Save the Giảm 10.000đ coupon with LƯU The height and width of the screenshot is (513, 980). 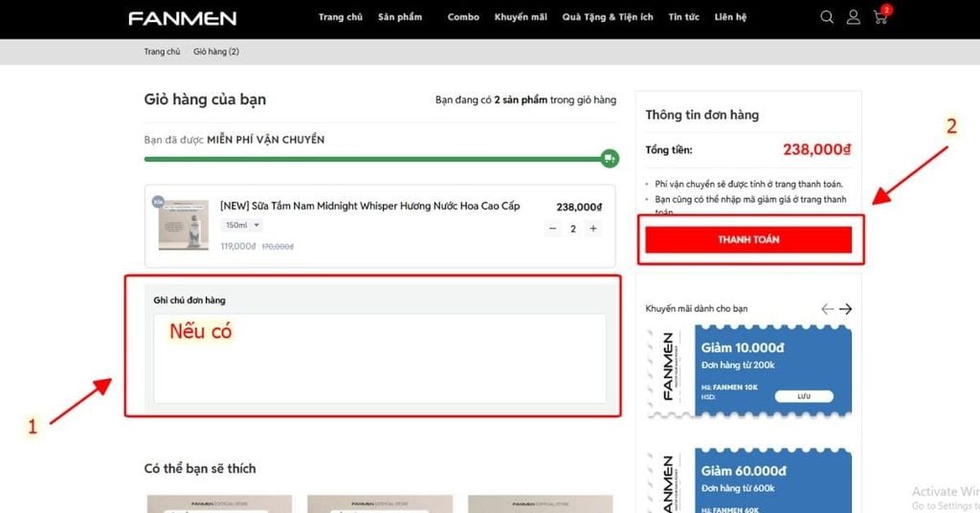804,396
